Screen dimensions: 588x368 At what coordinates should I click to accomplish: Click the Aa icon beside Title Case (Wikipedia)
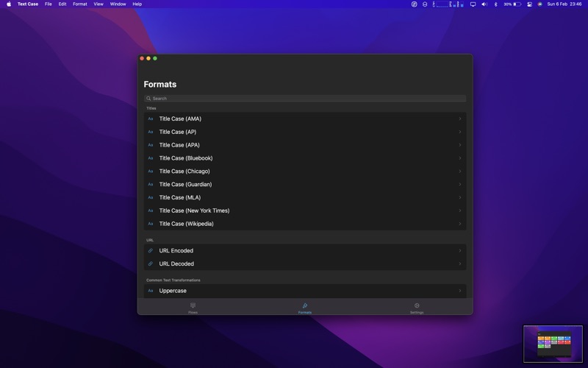click(x=151, y=224)
